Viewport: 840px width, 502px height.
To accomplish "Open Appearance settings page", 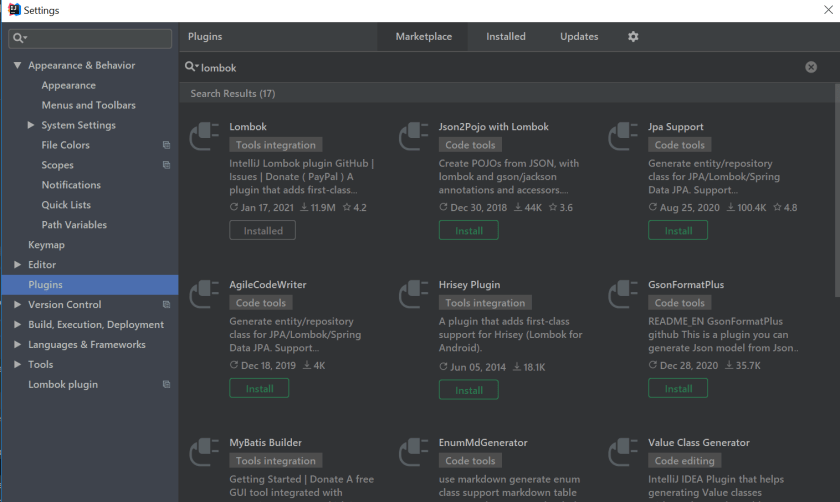I will coord(69,85).
